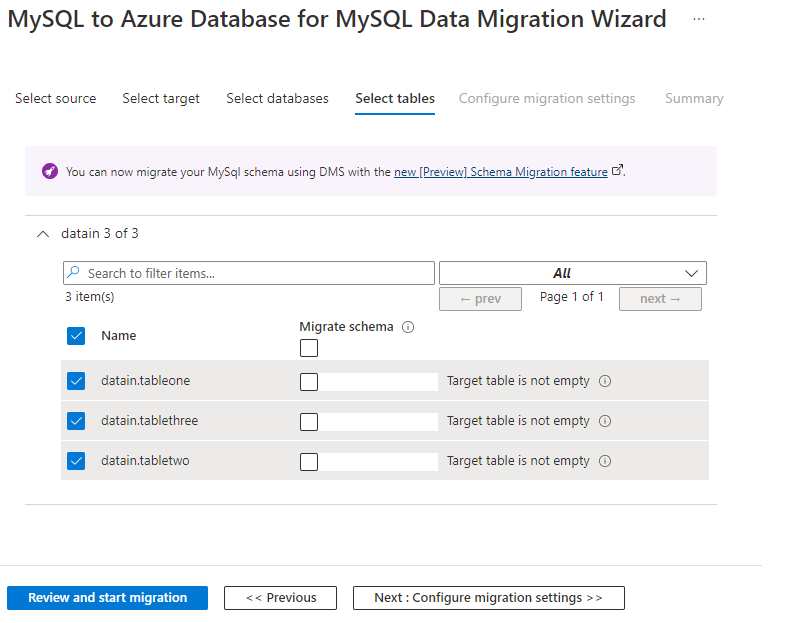Click the search magnifier icon
Screen dimensions: 786x623
click(x=74, y=273)
